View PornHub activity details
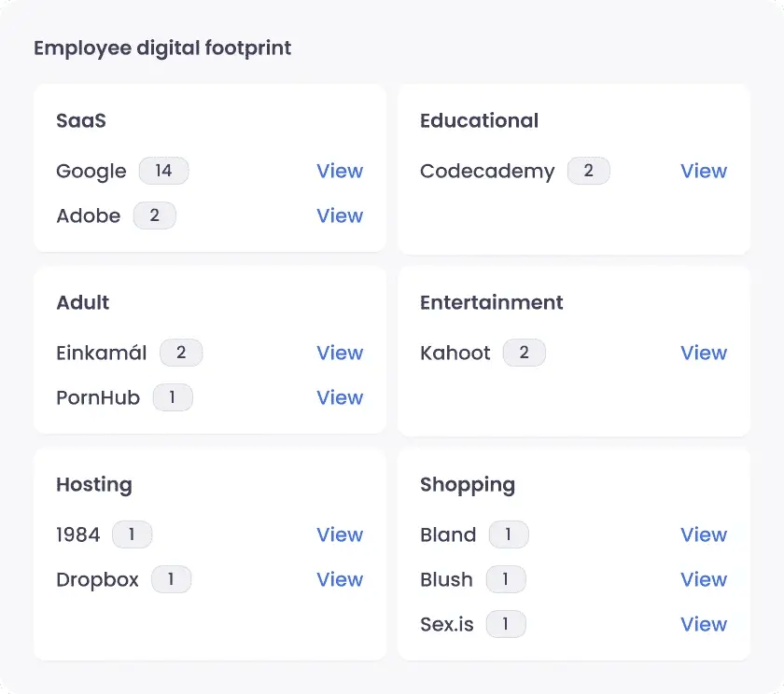The height and width of the screenshot is (694, 784). click(339, 397)
